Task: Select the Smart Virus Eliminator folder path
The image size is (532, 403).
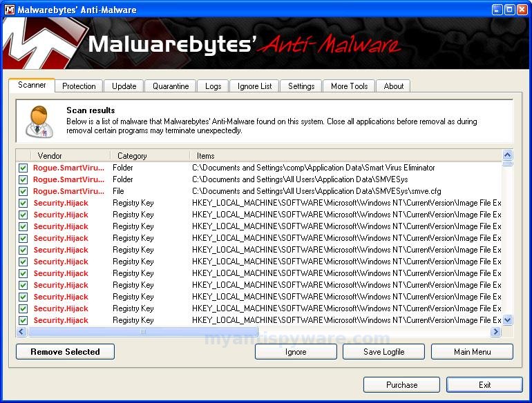Action: coord(314,168)
